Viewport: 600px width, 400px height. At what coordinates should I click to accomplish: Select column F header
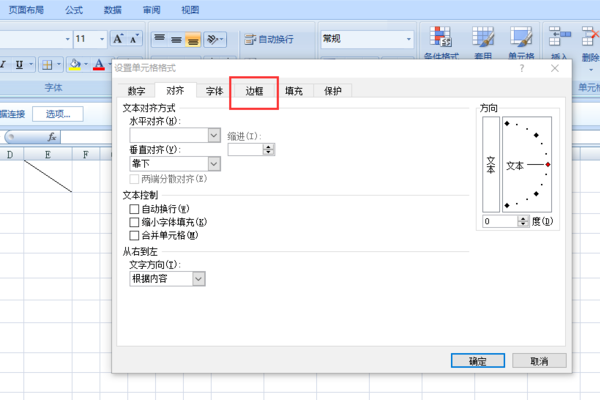(x=86, y=155)
